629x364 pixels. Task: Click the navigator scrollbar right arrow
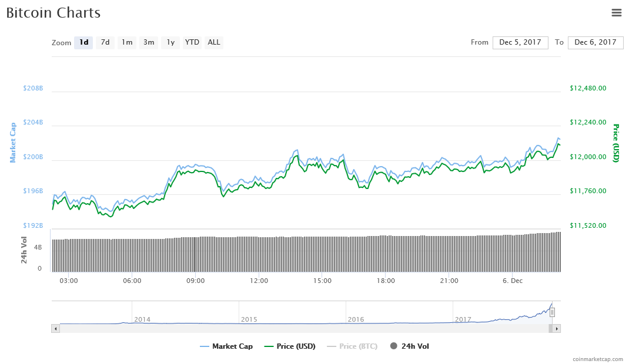[x=556, y=329]
